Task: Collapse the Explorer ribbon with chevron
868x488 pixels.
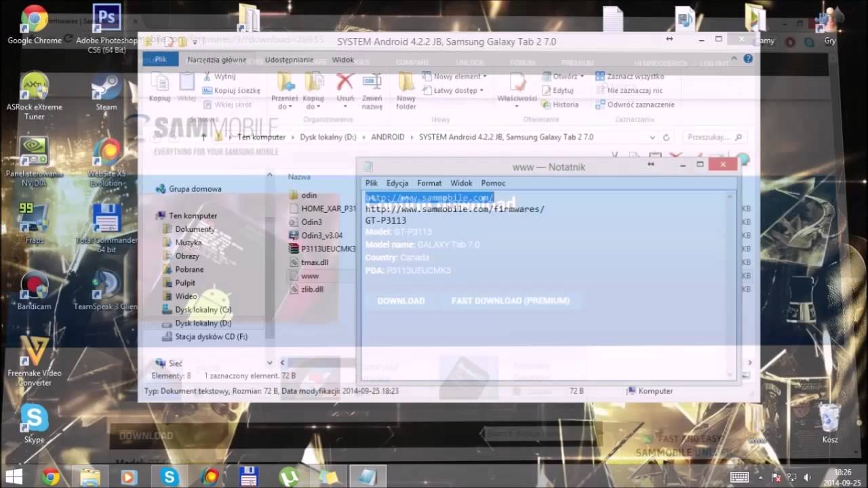Action: (735, 59)
